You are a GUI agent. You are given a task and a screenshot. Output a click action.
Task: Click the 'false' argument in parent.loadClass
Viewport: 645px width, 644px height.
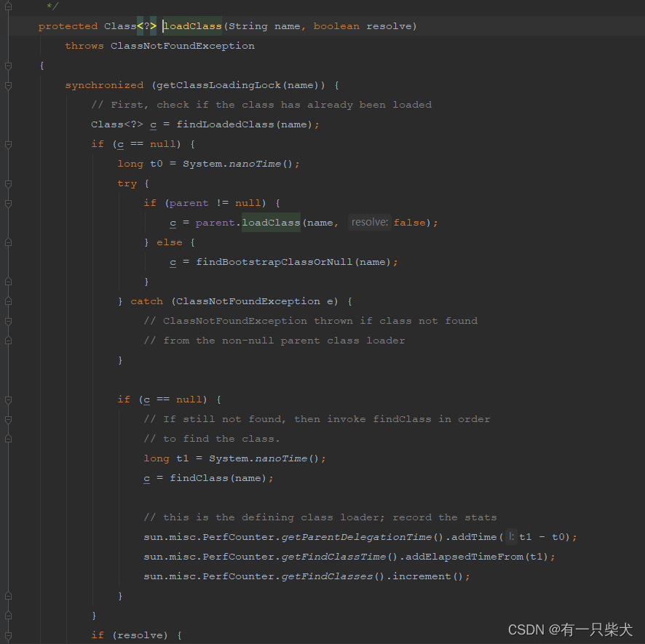click(410, 223)
